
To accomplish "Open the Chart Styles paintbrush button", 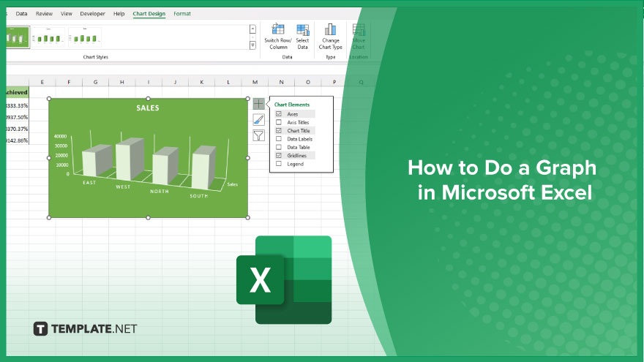I will 259,120.
